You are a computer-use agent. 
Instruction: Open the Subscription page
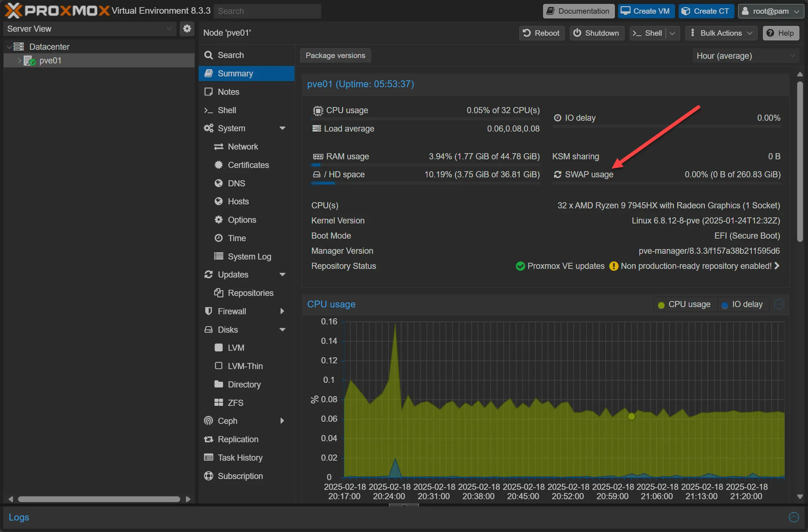coord(240,476)
